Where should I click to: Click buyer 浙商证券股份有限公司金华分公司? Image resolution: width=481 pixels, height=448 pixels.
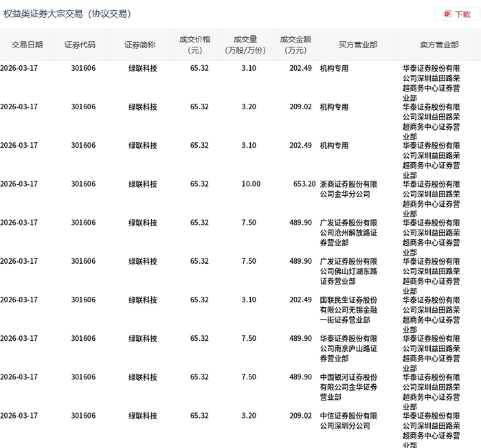click(x=348, y=189)
